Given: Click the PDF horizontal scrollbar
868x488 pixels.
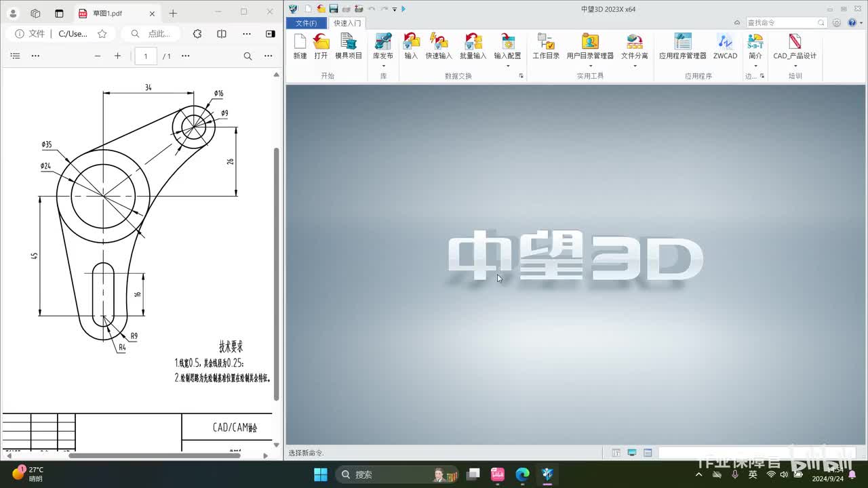Looking at the screenshot, I should pos(155,455).
